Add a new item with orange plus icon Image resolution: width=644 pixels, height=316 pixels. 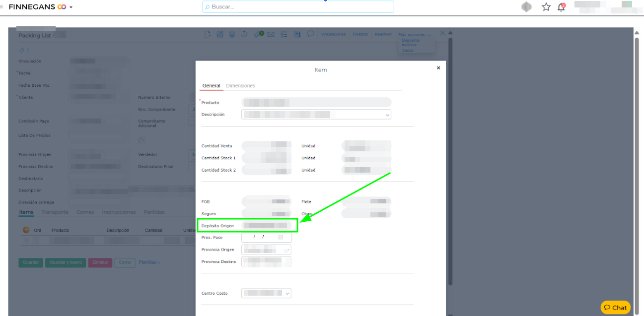pos(26,230)
